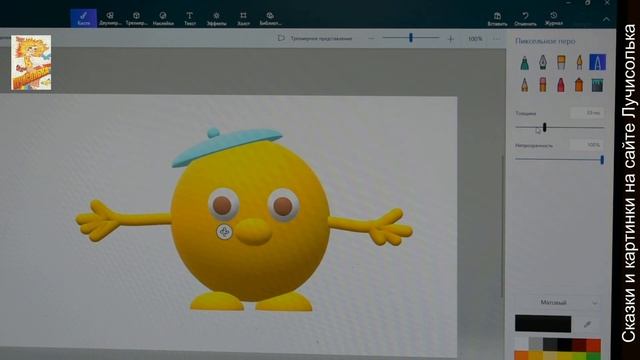
Task: Undo last action with Отменить
Action: pos(525,19)
